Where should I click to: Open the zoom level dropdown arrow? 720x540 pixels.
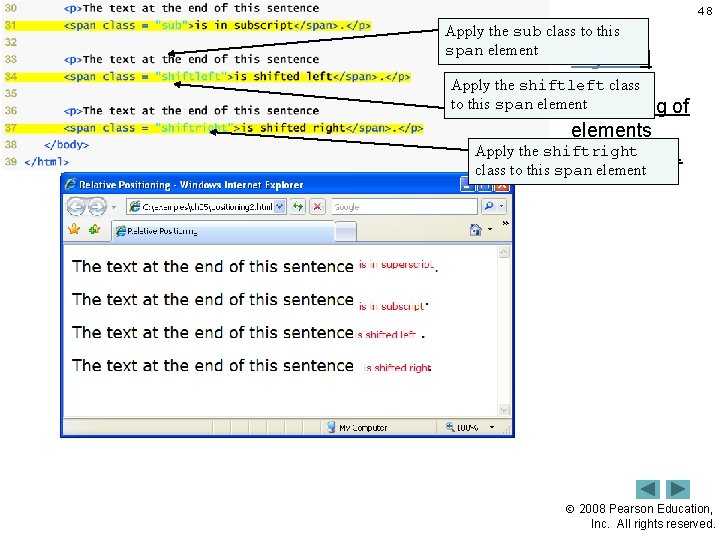click(492, 428)
